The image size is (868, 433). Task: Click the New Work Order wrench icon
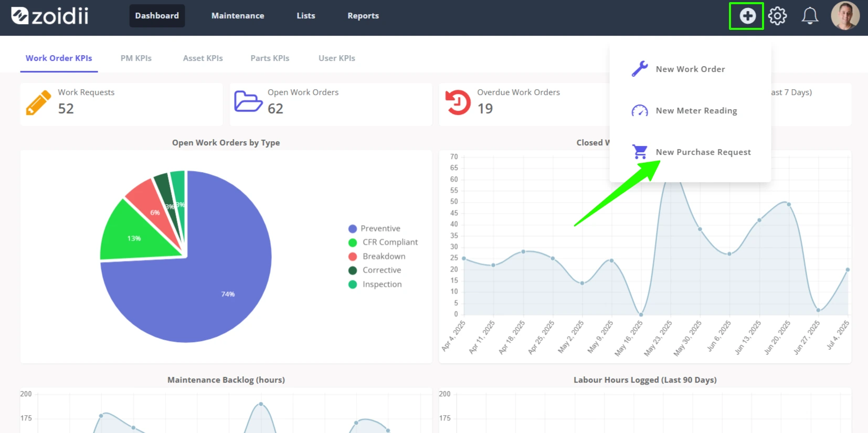coord(640,69)
